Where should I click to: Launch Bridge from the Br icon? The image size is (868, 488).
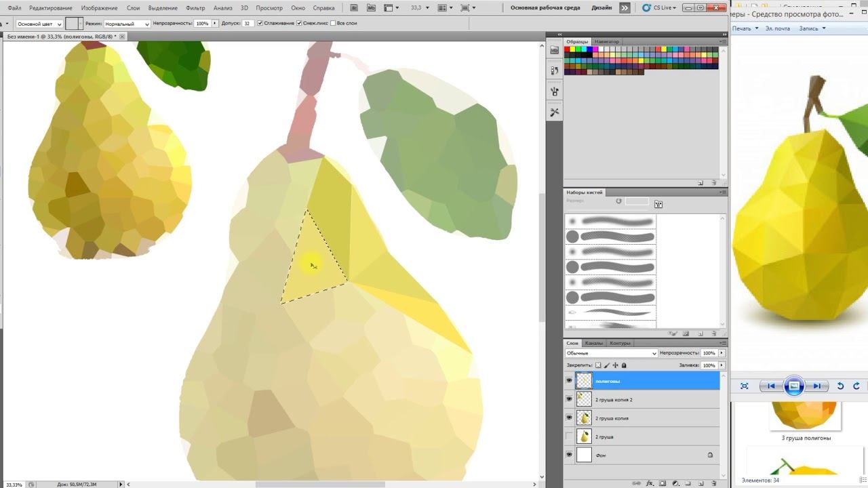(354, 8)
